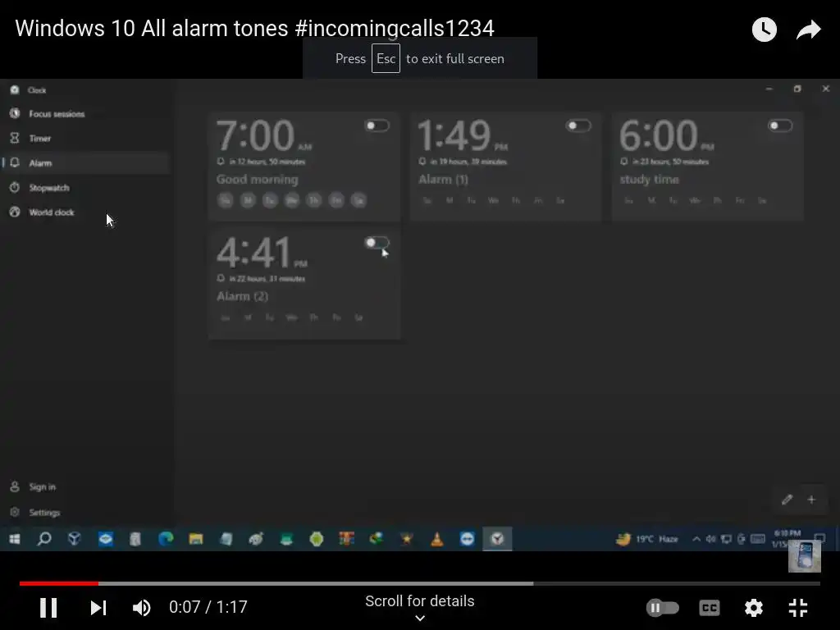Screen dimensions: 840x630
Task: Toggle YouTube autoplay switch
Action: [x=663, y=608]
